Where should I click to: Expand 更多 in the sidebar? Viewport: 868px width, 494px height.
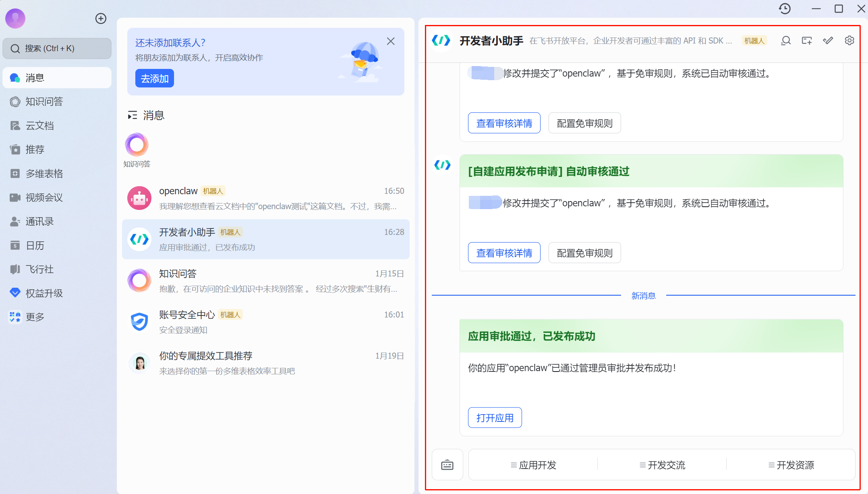tap(57, 317)
